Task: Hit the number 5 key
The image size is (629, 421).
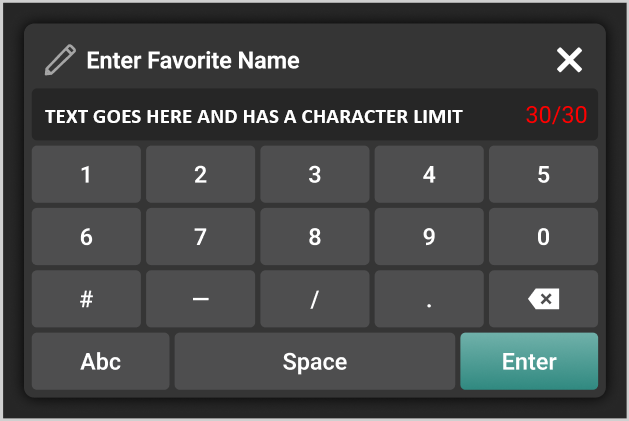Action: [543, 175]
